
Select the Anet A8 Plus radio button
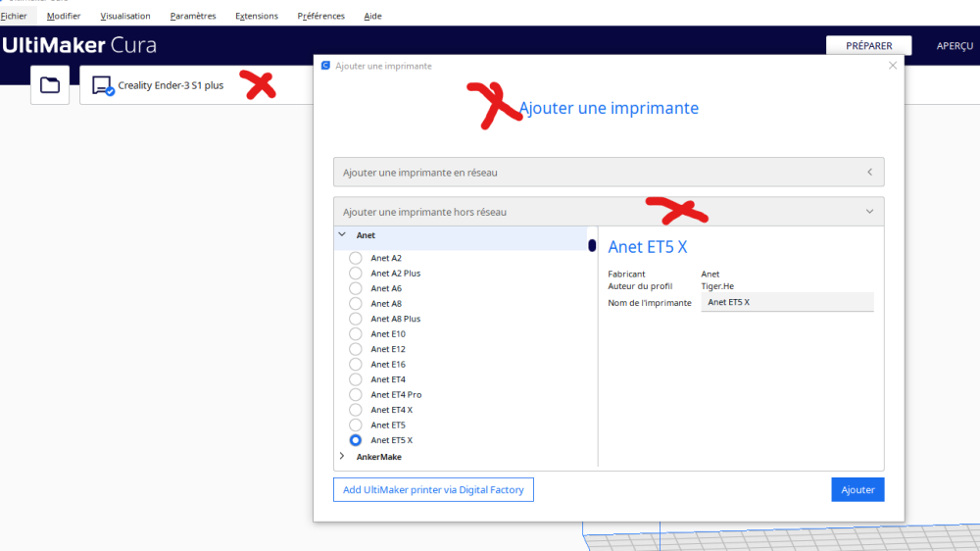click(356, 319)
